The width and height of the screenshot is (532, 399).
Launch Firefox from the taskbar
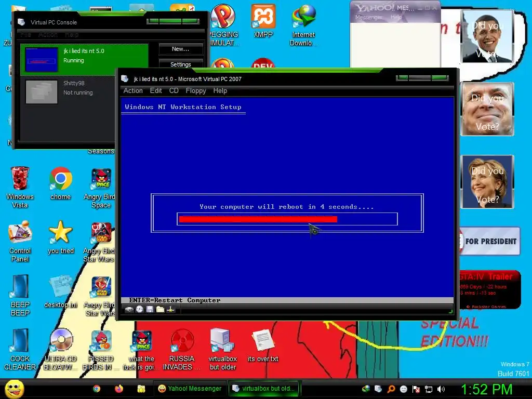pyautogui.click(x=119, y=389)
